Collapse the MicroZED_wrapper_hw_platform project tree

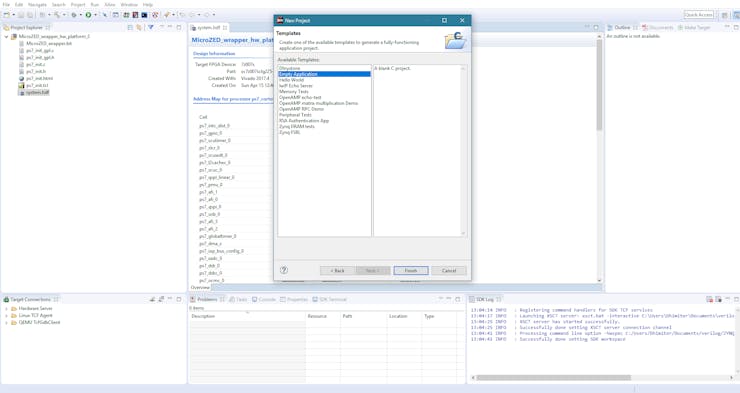[6, 36]
